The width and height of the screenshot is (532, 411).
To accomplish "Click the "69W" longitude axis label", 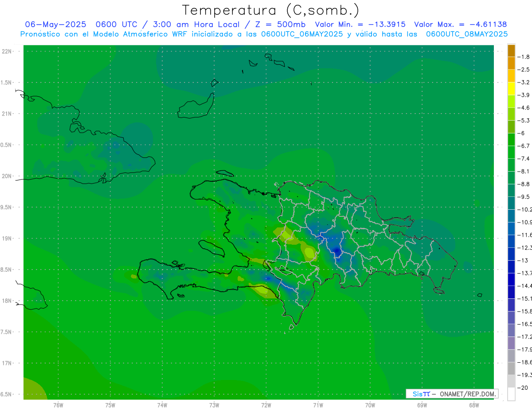I will pyautogui.click(x=422, y=405).
